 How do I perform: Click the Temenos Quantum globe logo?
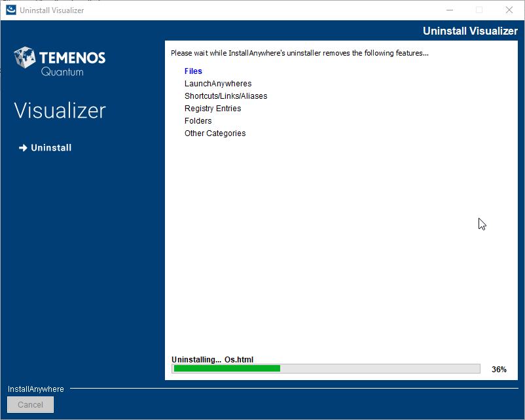tap(25, 57)
